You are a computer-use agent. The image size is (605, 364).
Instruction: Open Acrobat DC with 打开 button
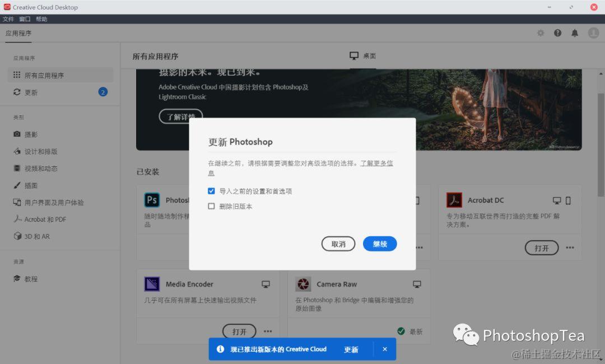[541, 248]
